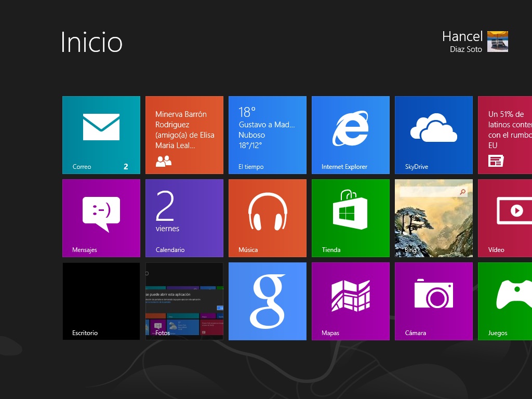Switch to the Escritorio desktop
Image resolution: width=532 pixels, height=399 pixels.
(101, 301)
